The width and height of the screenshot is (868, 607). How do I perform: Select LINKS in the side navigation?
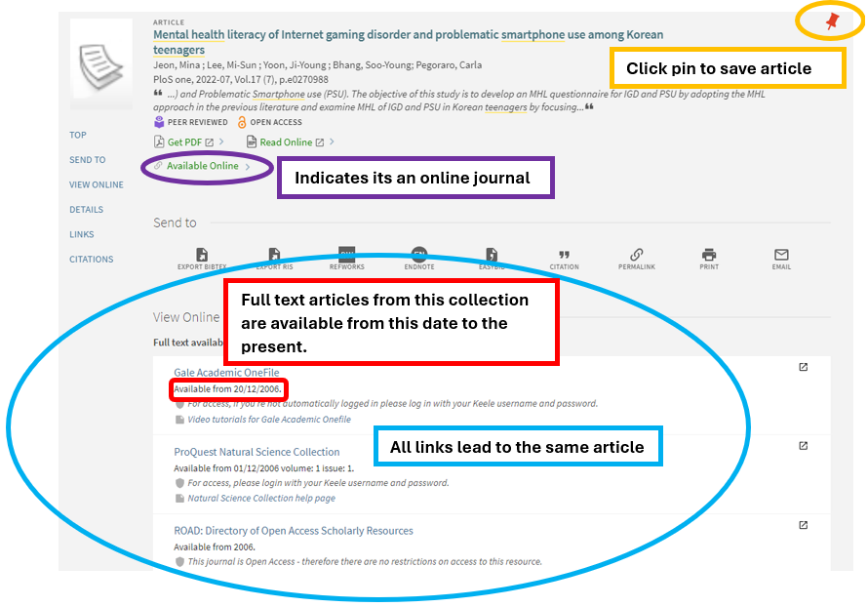(81, 234)
